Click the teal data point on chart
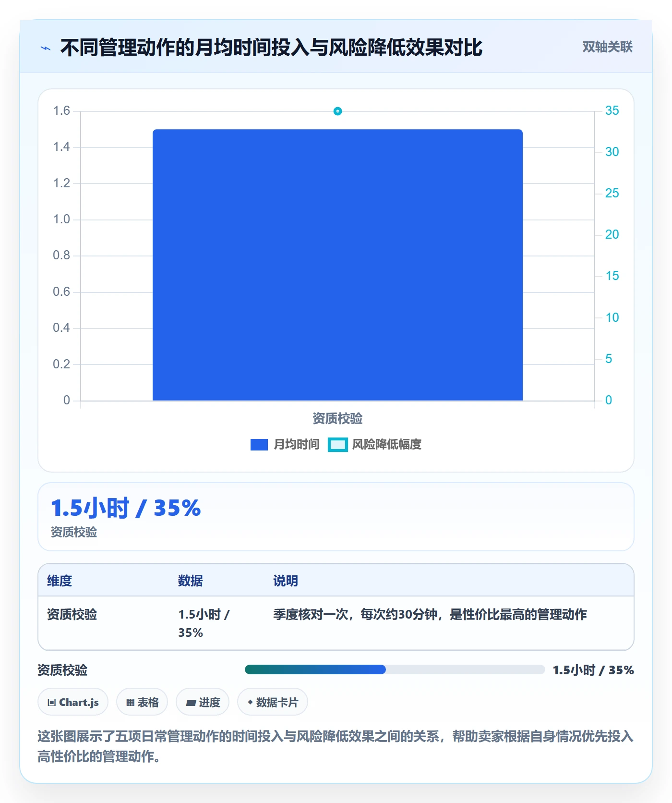The height and width of the screenshot is (803, 672). tap(337, 111)
